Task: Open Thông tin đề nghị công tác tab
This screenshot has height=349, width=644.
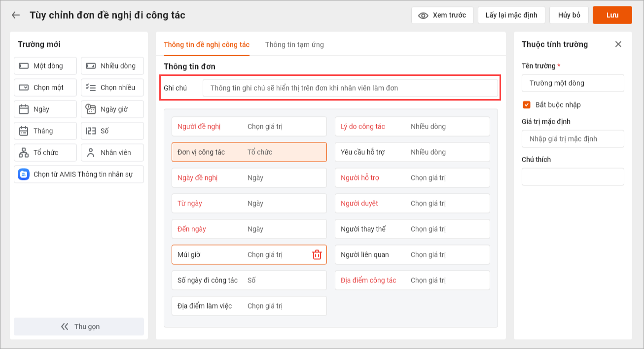Action: point(207,45)
